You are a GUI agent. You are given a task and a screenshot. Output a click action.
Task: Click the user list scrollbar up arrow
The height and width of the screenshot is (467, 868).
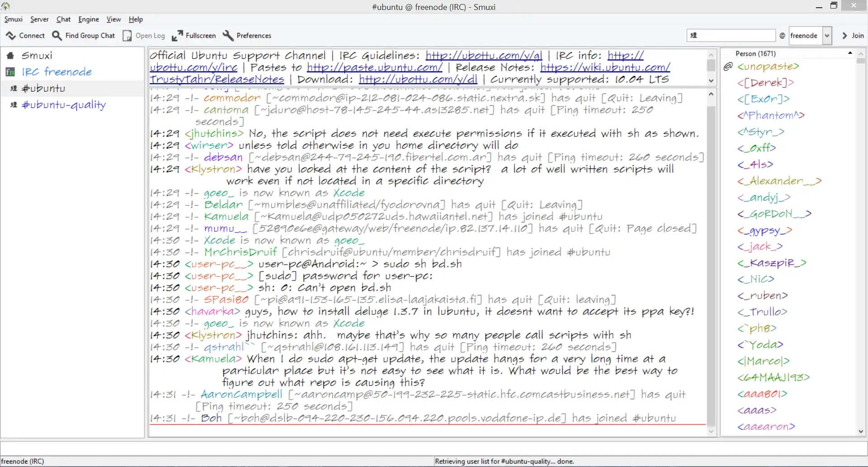click(x=861, y=53)
